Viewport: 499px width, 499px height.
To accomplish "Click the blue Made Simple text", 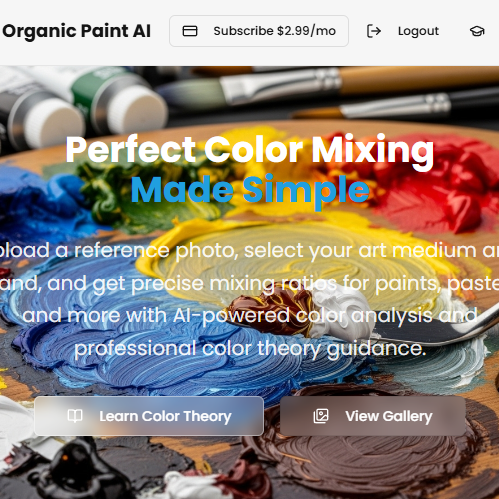I will [250, 190].
